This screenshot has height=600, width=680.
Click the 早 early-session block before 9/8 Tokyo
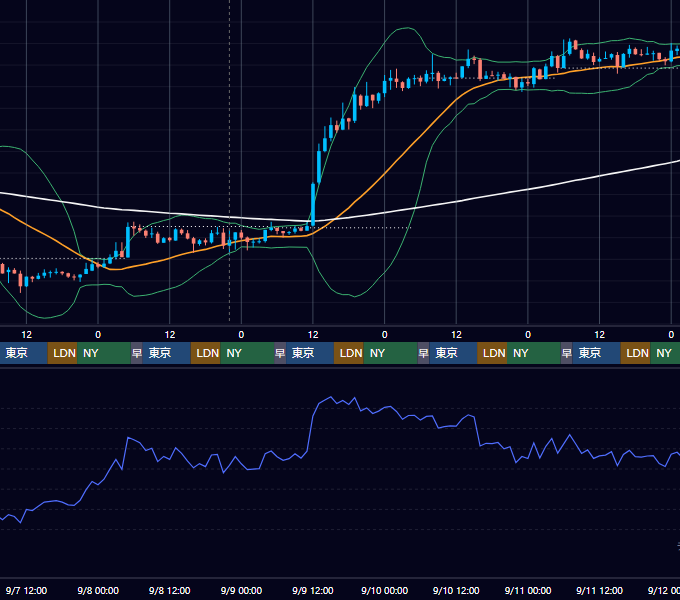click(137, 353)
